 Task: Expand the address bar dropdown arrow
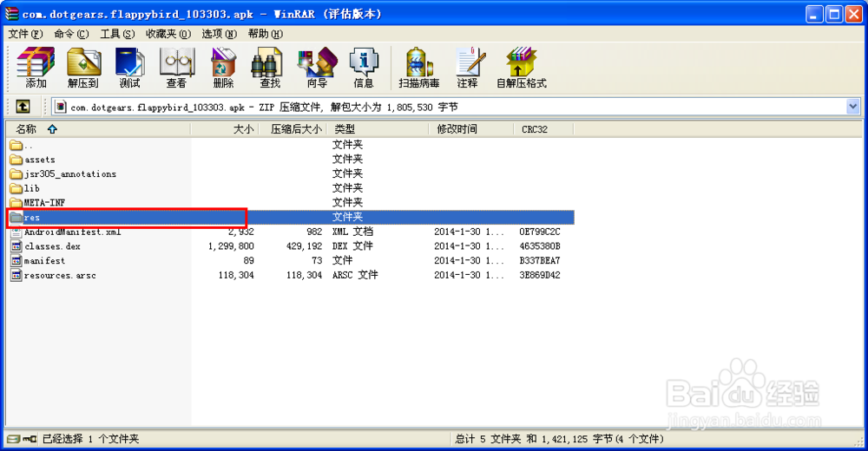coord(853,107)
